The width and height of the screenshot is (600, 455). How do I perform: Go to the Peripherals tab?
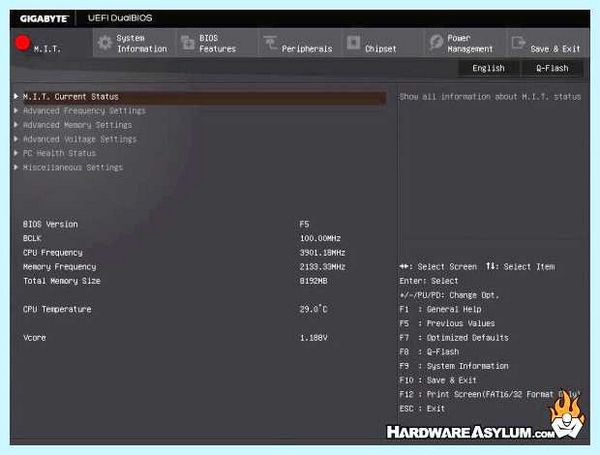pyautogui.click(x=300, y=42)
